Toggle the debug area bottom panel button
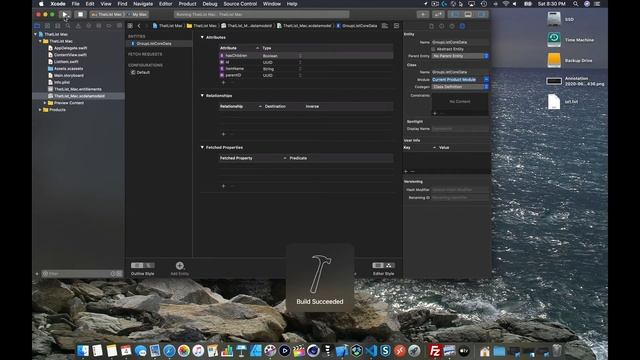 click(468, 14)
